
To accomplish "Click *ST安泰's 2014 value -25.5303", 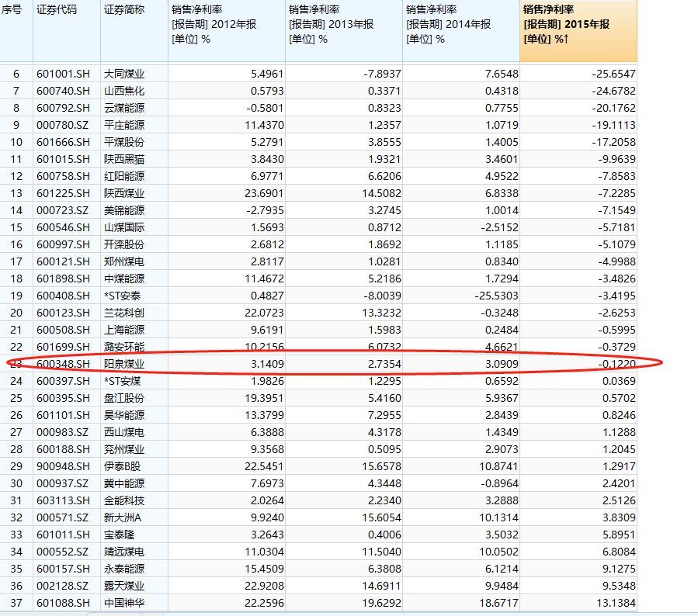I will point(498,295).
